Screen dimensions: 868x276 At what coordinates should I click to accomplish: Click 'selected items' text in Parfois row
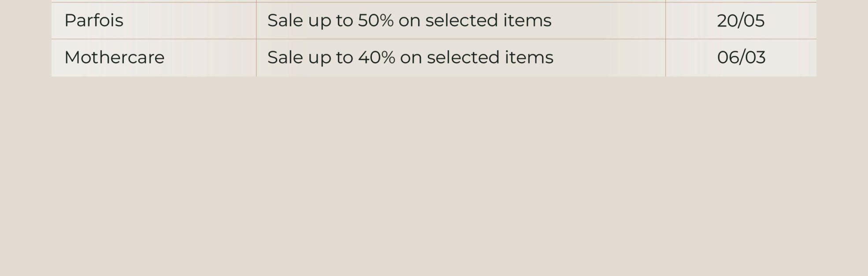click(x=488, y=21)
